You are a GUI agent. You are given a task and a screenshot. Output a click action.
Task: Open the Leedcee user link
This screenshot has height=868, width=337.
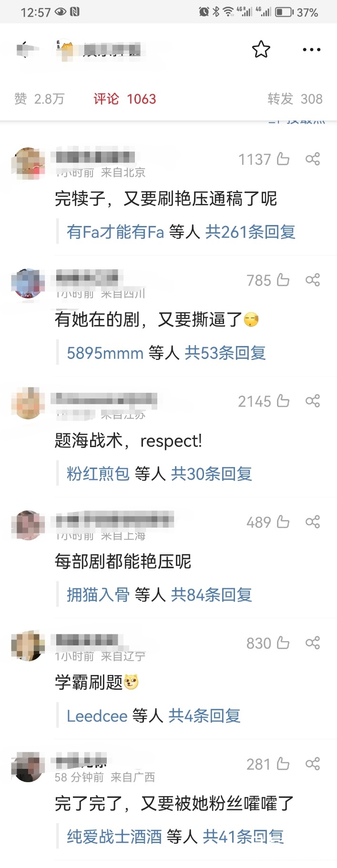97,716
